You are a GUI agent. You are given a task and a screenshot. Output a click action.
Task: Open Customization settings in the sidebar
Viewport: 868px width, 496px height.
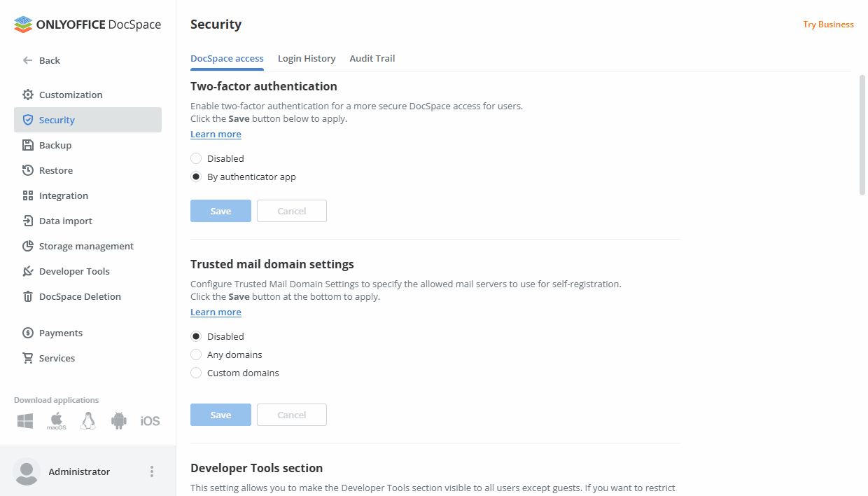pyautogui.click(x=70, y=94)
